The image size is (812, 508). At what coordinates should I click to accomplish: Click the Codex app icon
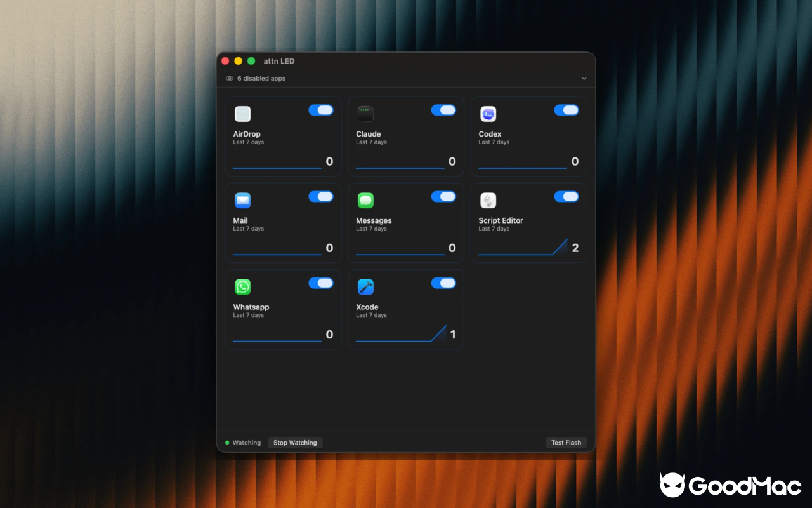pyautogui.click(x=488, y=114)
